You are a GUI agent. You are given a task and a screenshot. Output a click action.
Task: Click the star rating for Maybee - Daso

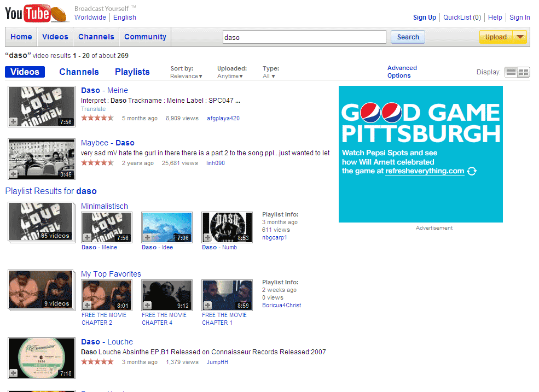[x=97, y=163]
